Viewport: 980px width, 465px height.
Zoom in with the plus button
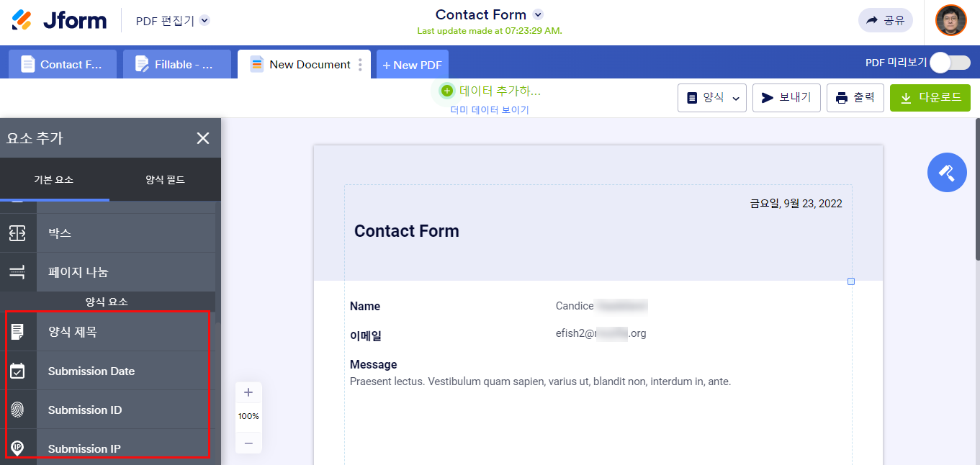(x=248, y=392)
